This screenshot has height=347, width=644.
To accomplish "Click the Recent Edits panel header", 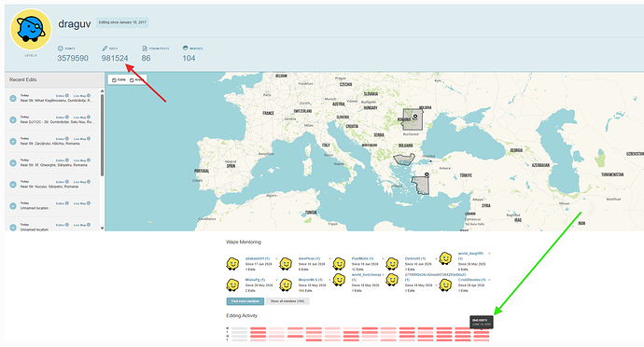I will pos(54,79).
